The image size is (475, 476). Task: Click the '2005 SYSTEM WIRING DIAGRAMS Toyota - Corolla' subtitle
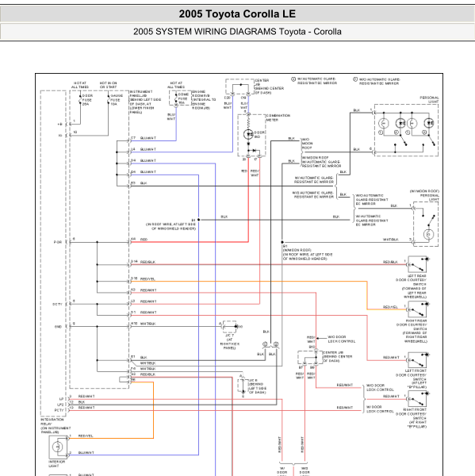point(237,32)
